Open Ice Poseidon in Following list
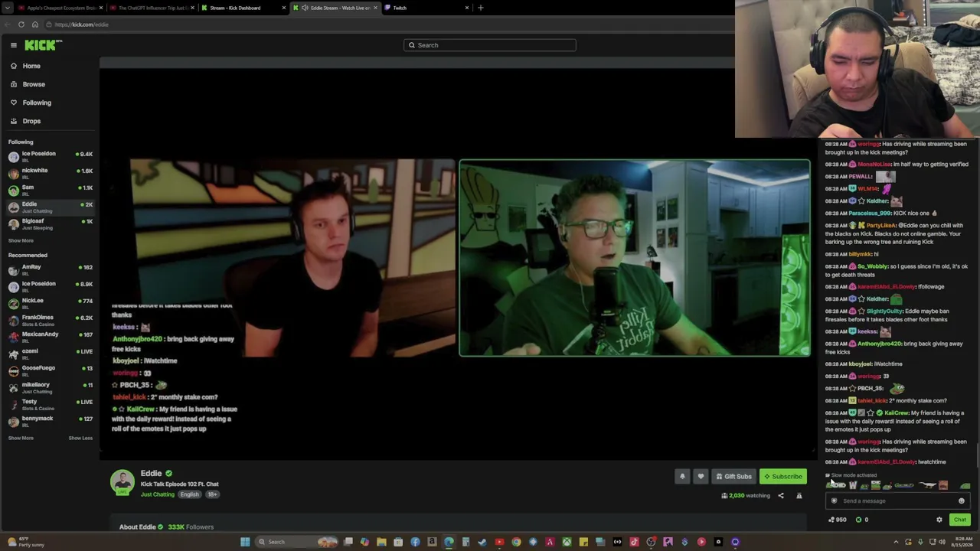Image resolution: width=980 pixels, height=551 pixels. (50, 156)
